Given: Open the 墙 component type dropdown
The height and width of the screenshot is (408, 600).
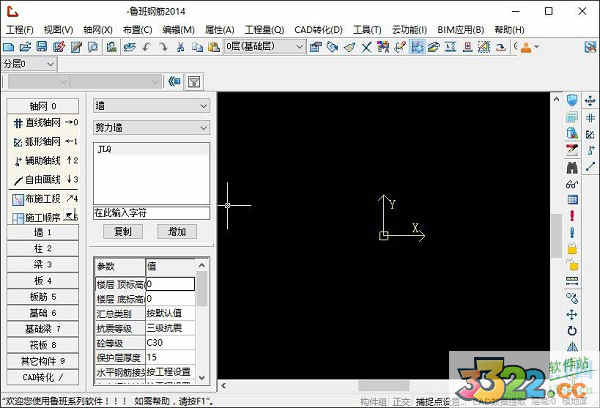Looking at the screenshot, I should (x=152, y=106).
